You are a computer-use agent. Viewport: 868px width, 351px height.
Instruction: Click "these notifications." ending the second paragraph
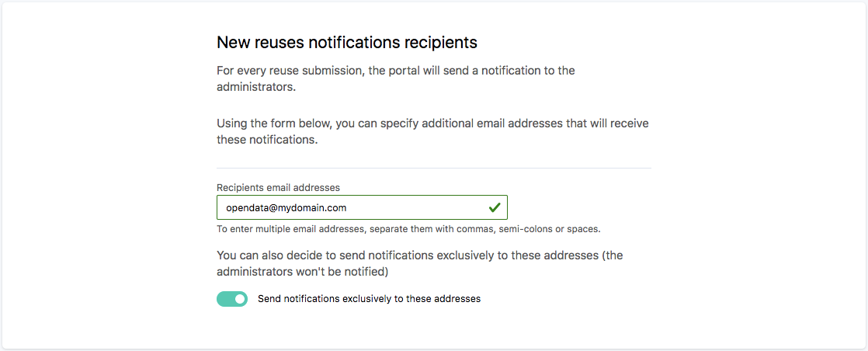coord(267,141)
